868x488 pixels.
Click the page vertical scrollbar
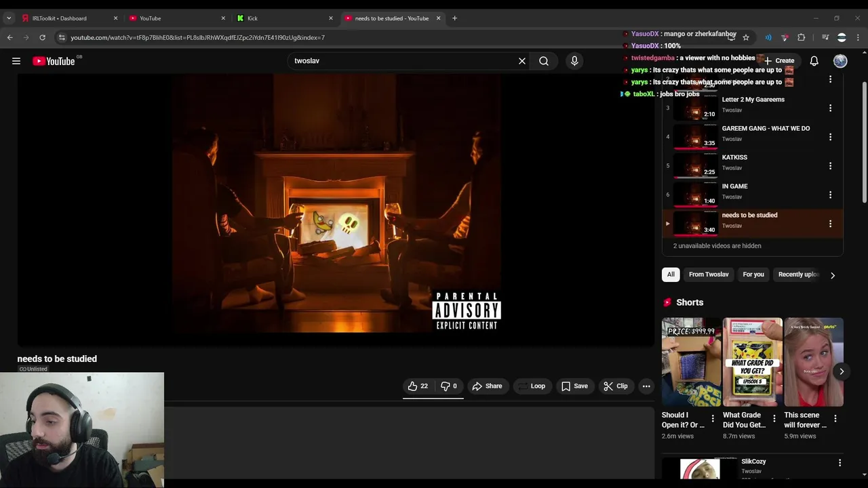point(864,142)
